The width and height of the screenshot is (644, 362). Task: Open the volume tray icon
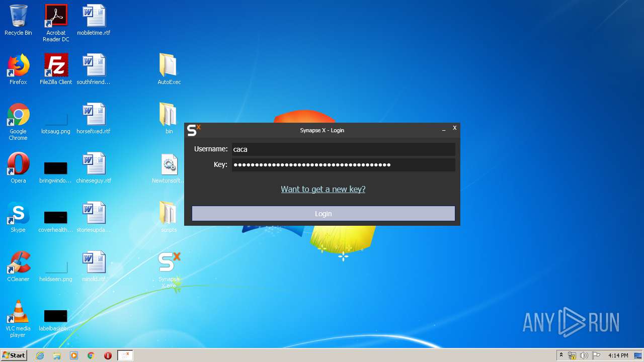584,355
